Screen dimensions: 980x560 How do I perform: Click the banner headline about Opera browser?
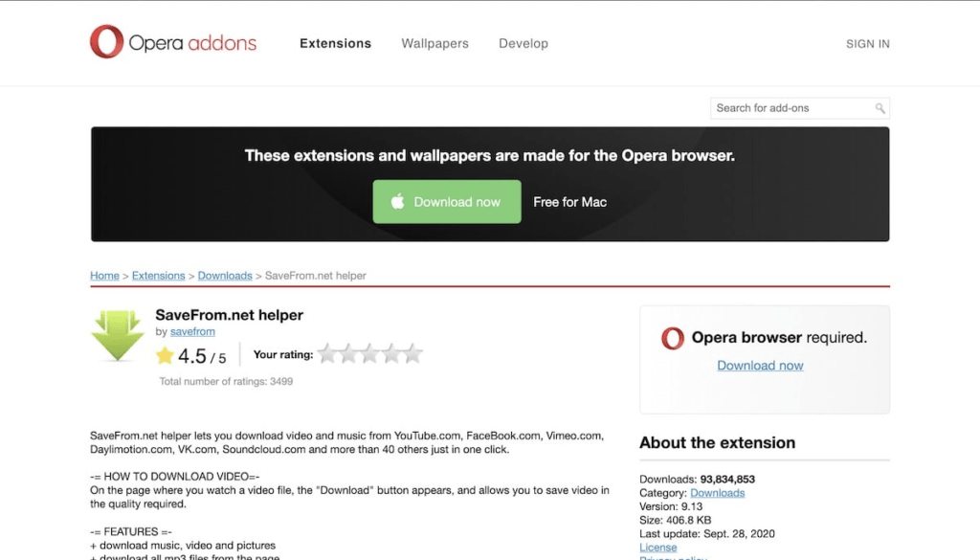pos(490,156)
